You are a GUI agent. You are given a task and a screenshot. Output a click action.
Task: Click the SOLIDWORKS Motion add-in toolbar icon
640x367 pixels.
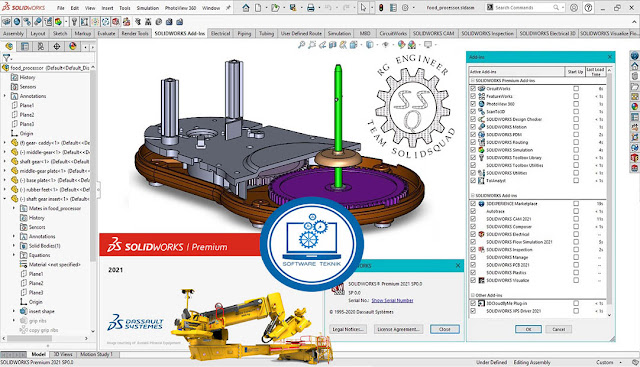(x=38, y=22)
